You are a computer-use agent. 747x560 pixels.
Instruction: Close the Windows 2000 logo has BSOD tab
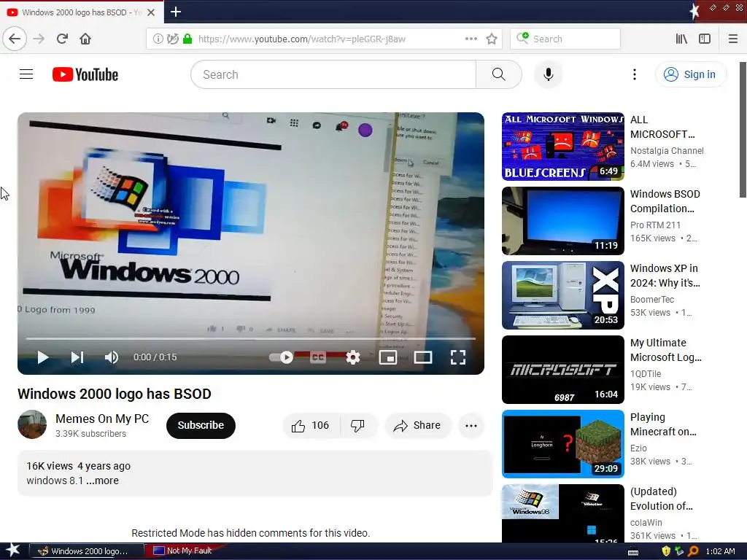point(150,12)
